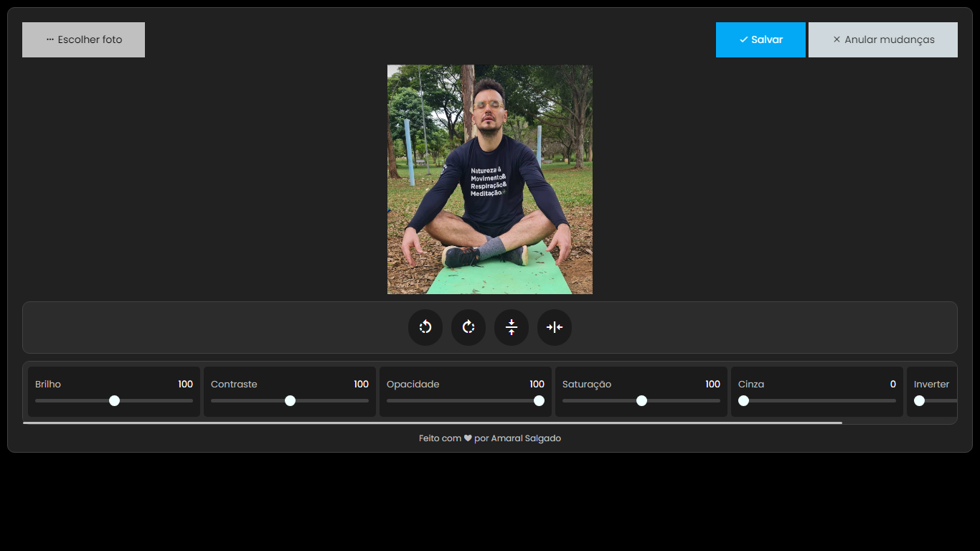Click the Brilho slider handle

point(114,400)
